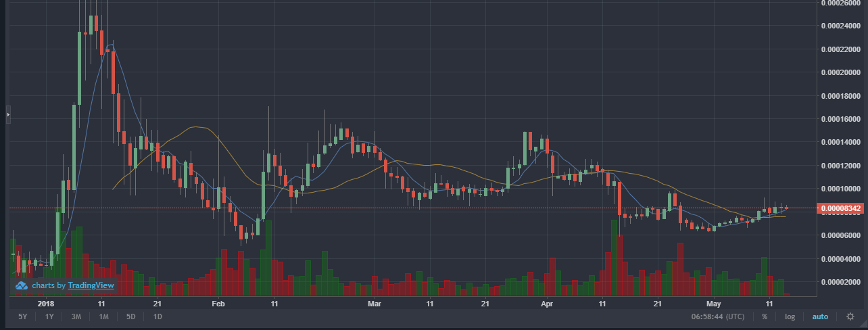The height and width of the screenshot is (330, 868).
Task: Select the 1Y time range
Action: tap(50, 316)
